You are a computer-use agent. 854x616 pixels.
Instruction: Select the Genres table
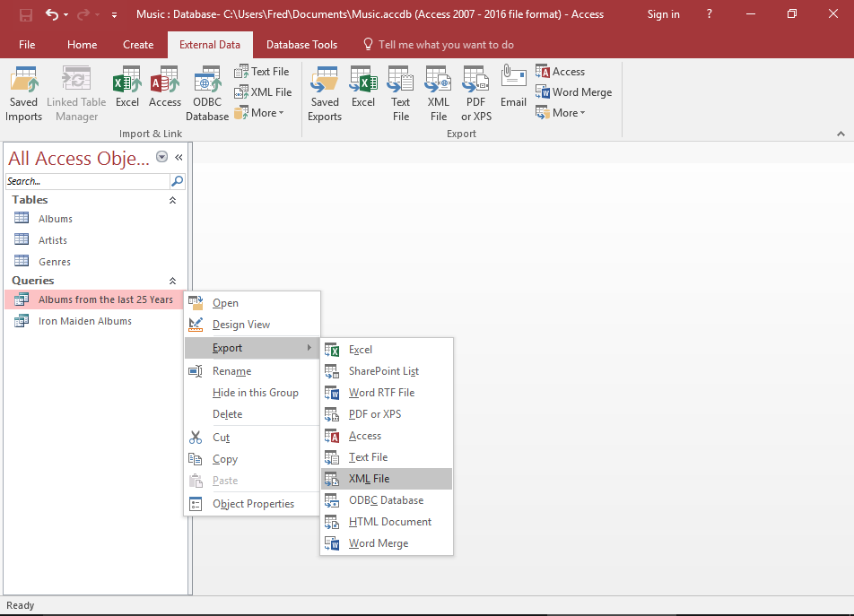click(95, 262)
